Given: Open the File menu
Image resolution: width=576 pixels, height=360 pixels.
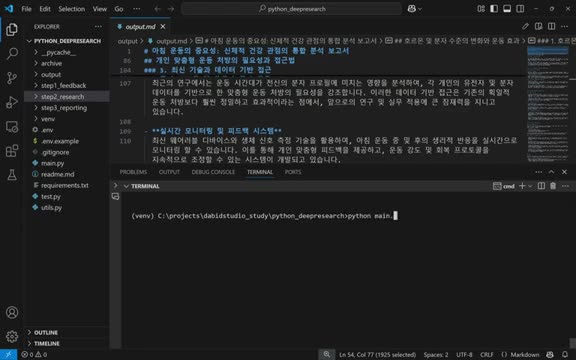Looking at the screenshot, I should [26, 9].
